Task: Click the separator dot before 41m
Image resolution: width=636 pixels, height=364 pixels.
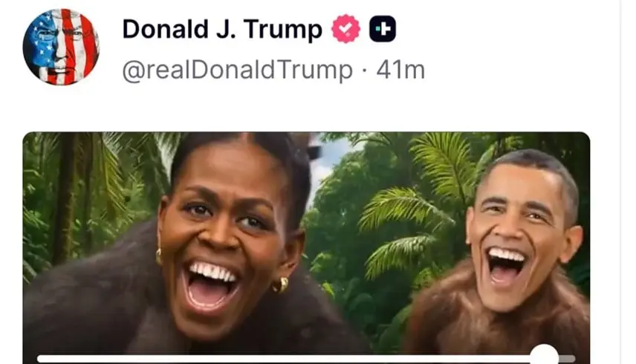Action: pos(365,71)
